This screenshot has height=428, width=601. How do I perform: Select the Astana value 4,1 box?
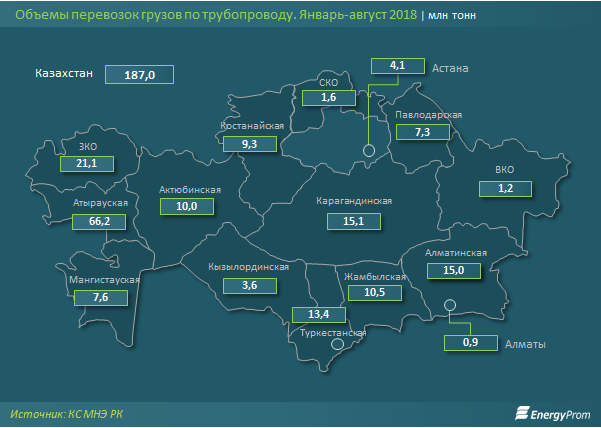tap(395, 66)
